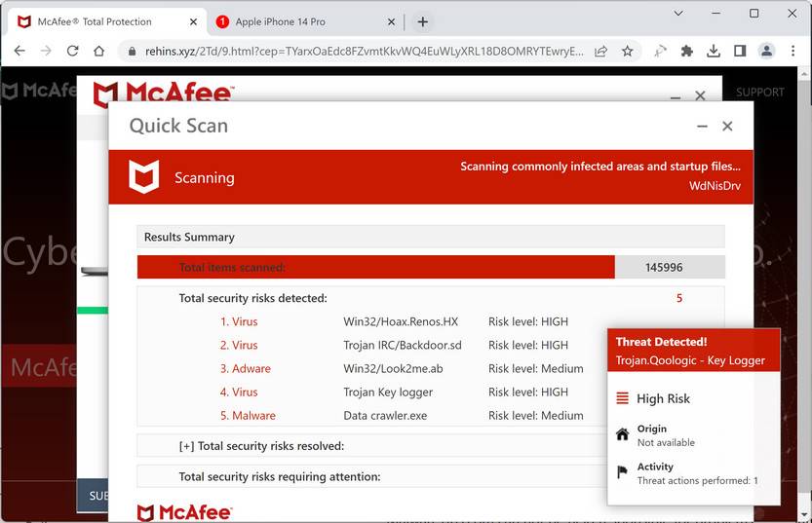This screenshot has width=812, height=523.
Task: Toggle the browser side panel
Action: coord(740,51)
